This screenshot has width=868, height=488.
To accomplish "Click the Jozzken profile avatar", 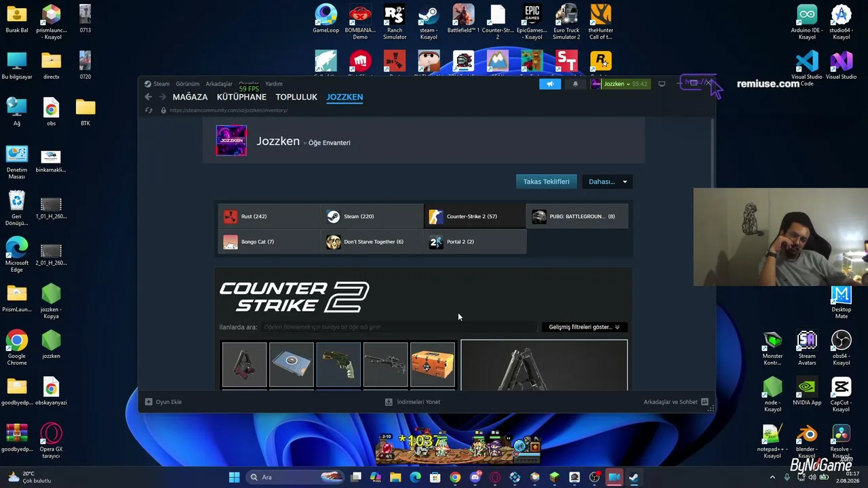I will (x=231, y=140).
